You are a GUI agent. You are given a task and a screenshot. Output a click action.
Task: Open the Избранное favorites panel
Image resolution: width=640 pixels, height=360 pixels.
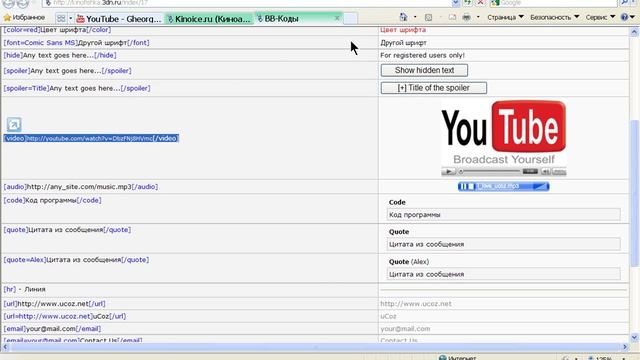[x=24, y=18]
